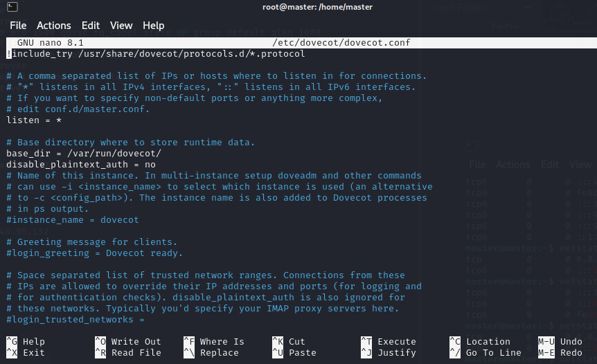Click the ^J Justify shortcut
The image size is (597, 364).
click(389, 353)
